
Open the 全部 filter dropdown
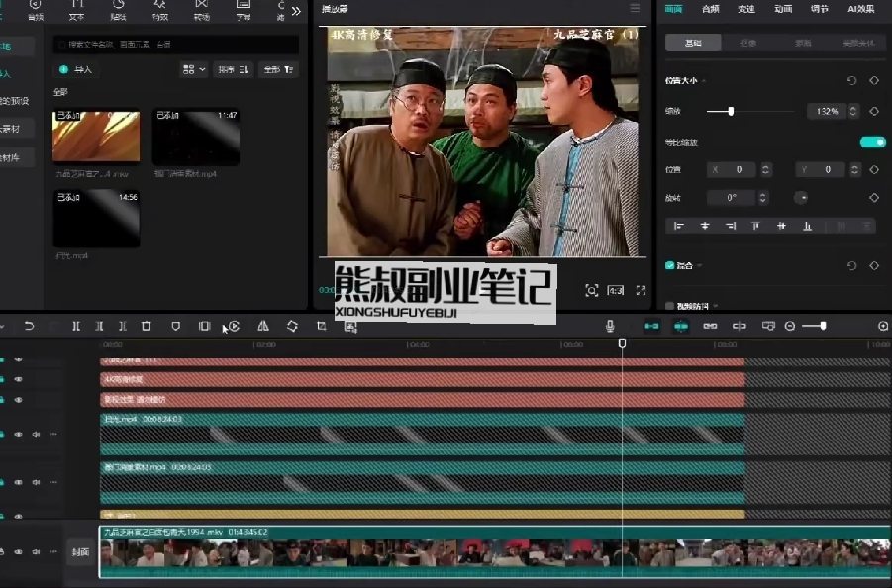(278, 69)
